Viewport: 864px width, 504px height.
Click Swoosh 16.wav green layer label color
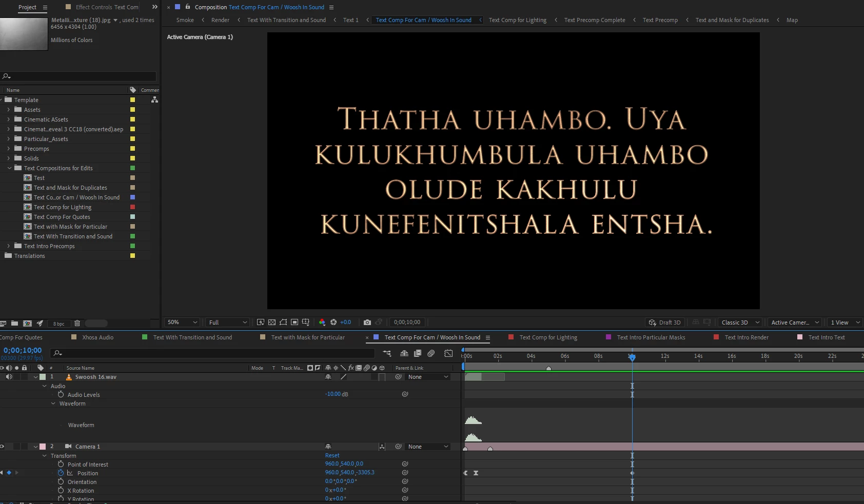43,377
